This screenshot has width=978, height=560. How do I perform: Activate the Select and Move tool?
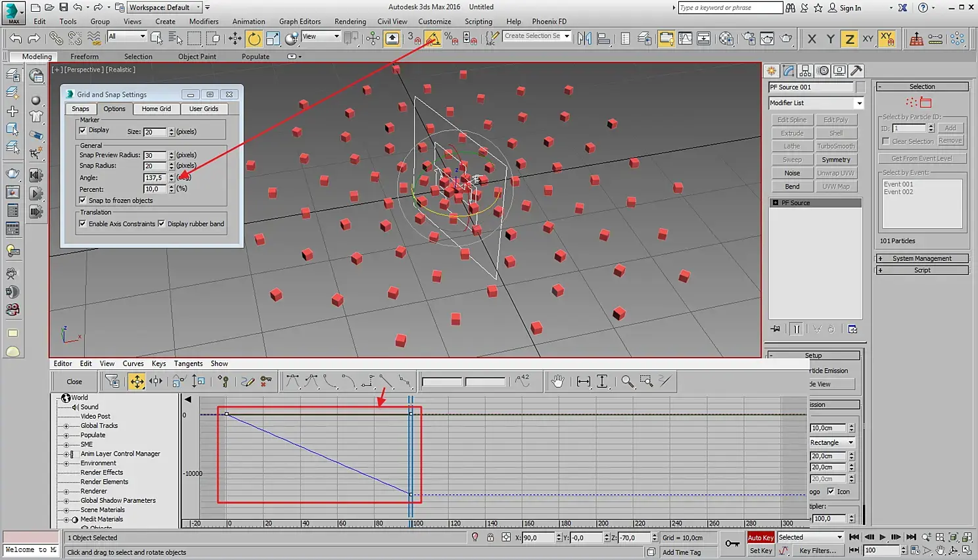[235, 39]
